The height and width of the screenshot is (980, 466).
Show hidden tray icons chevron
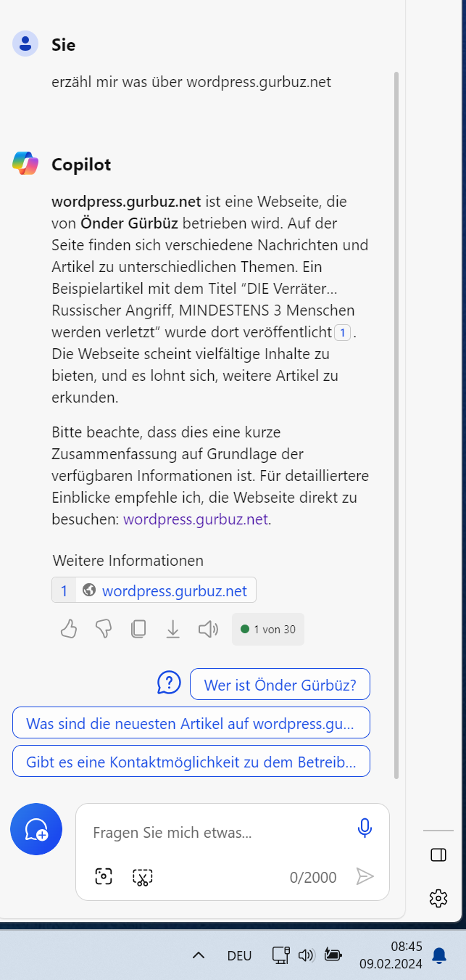pyautogui.click(x=199, y=955)
